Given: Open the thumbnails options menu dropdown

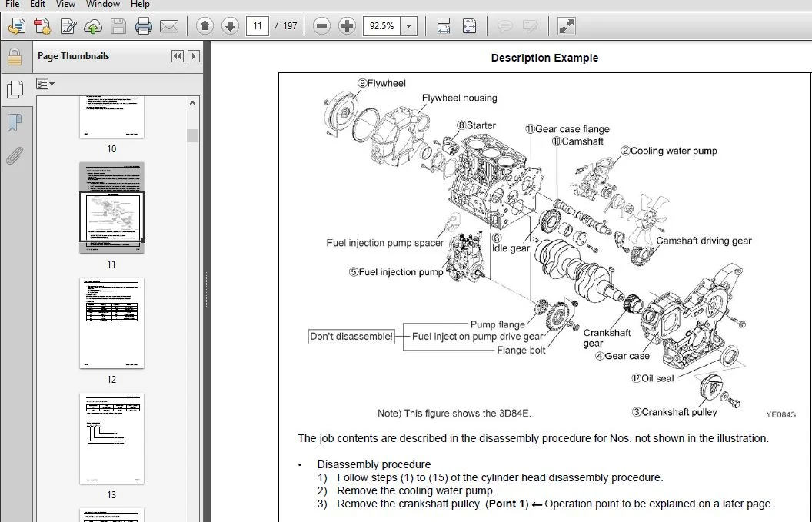Looking at the screenshot, I should 45,83.
